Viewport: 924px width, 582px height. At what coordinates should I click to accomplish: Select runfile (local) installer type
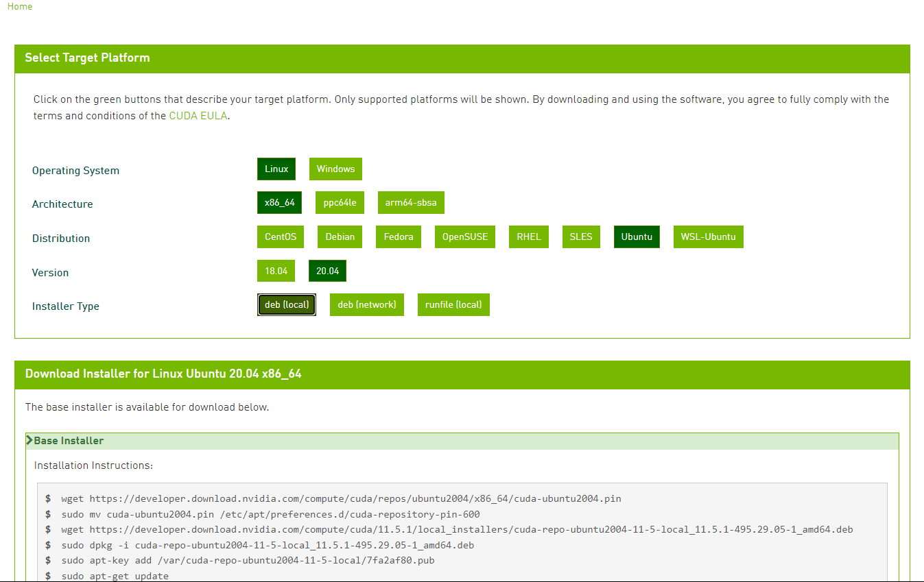pyautogui.click(x=453, y=304)
